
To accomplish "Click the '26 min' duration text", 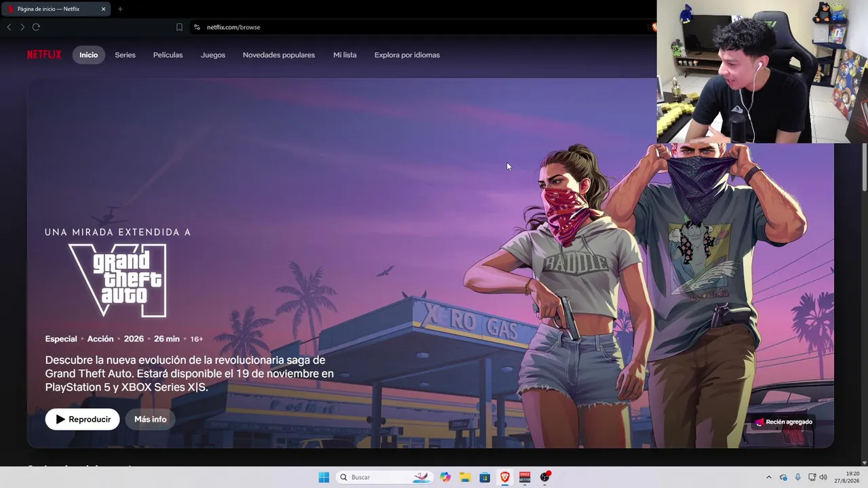I will click(167, 339).
